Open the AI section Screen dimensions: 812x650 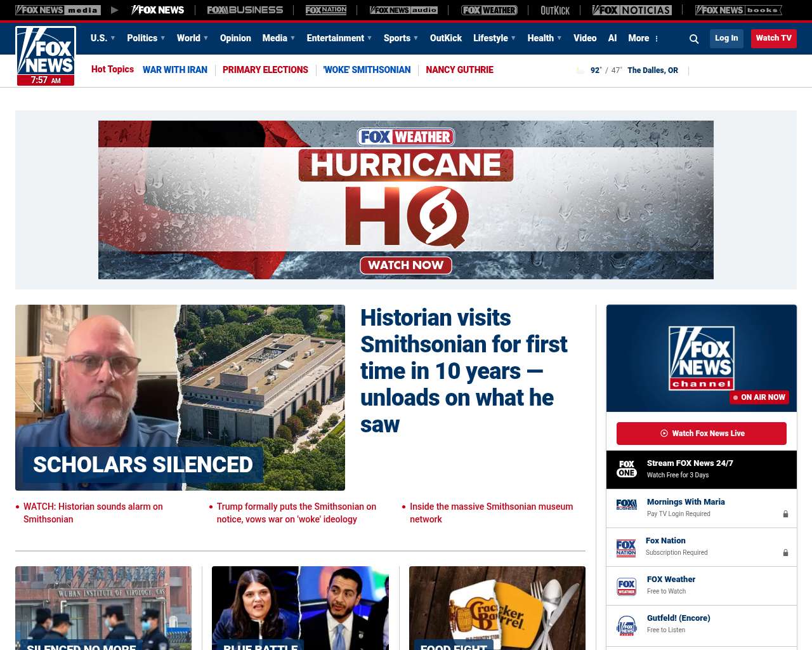coord(612,38)
